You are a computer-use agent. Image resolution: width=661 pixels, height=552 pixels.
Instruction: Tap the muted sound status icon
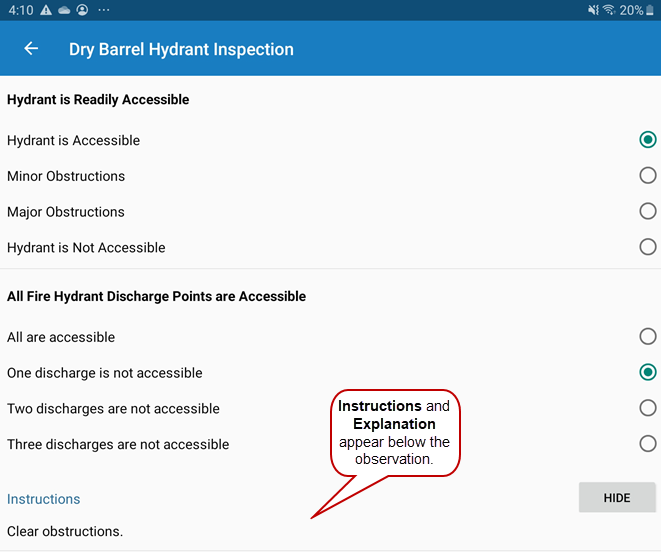593,10
